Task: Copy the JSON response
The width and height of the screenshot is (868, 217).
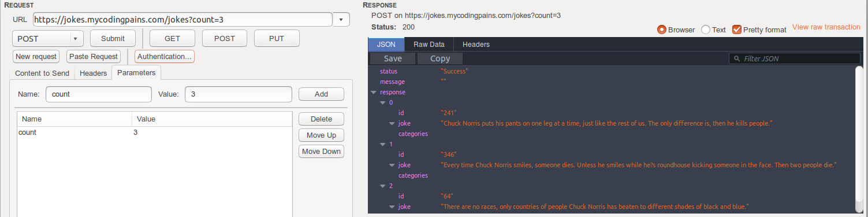Action: 440,58
